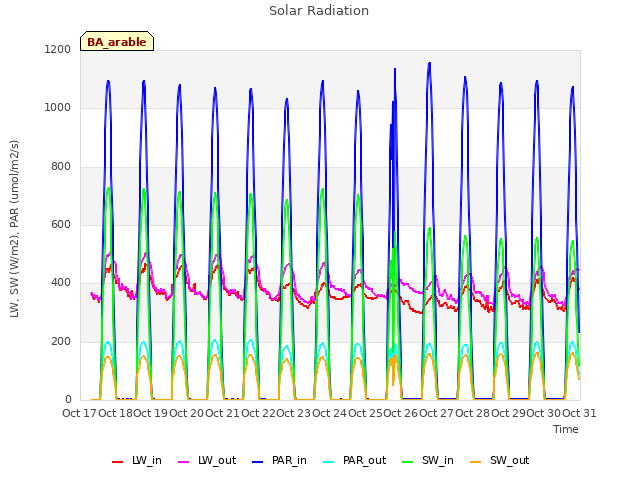Toggle the SW_in legend label

438,460
